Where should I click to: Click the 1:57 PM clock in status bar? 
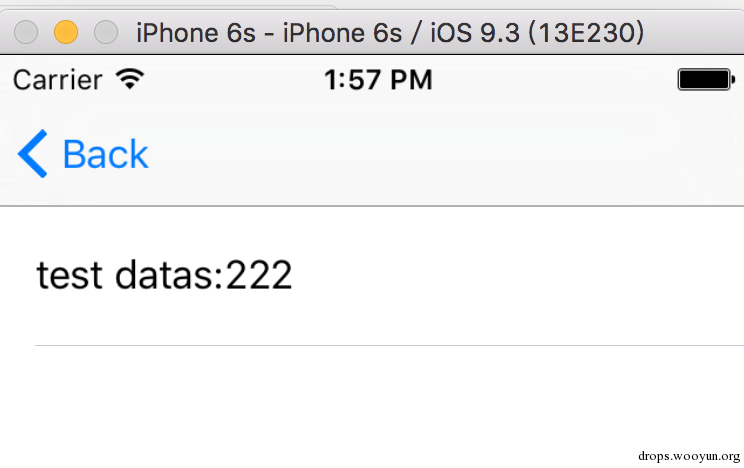click(378, 80)
